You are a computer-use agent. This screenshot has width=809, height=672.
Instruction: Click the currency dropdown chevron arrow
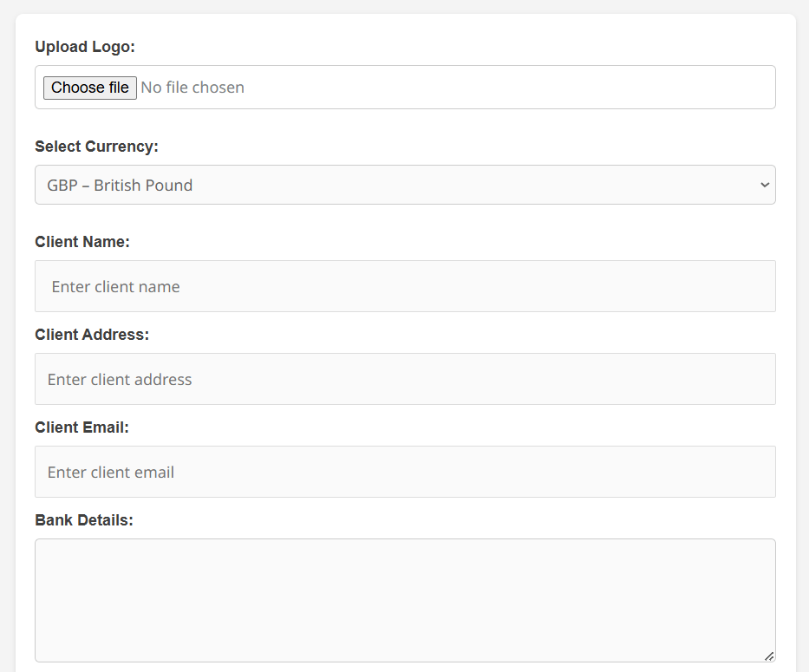(764, 185)
